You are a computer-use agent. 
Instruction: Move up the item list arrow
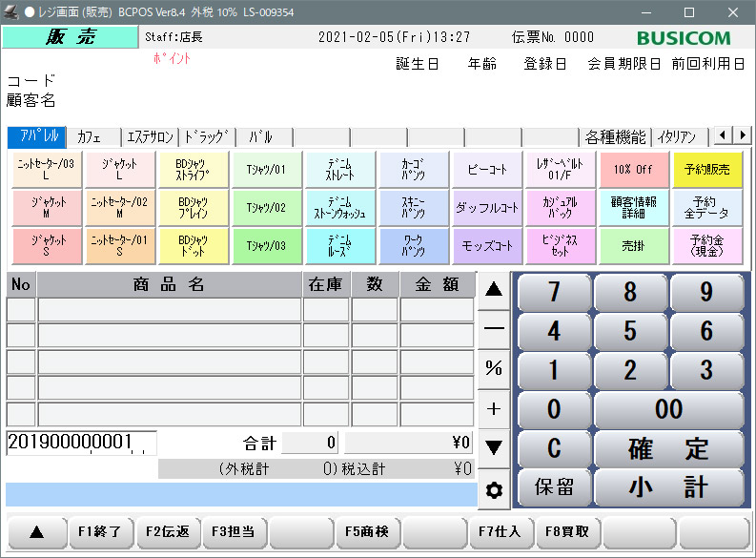point(494,290)
